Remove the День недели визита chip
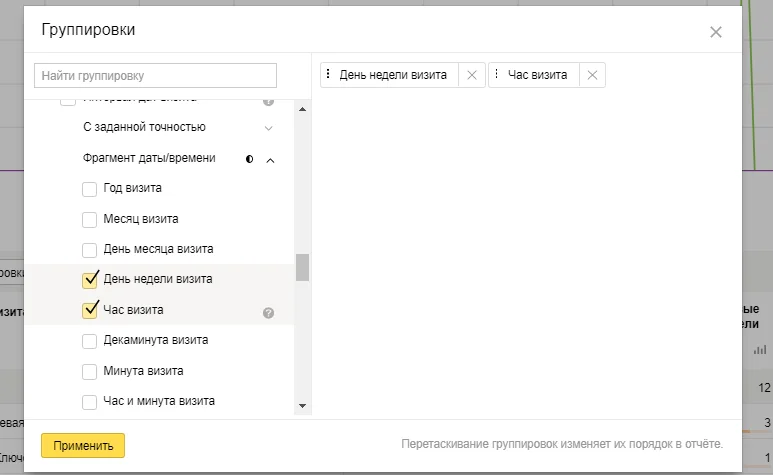 472,75
